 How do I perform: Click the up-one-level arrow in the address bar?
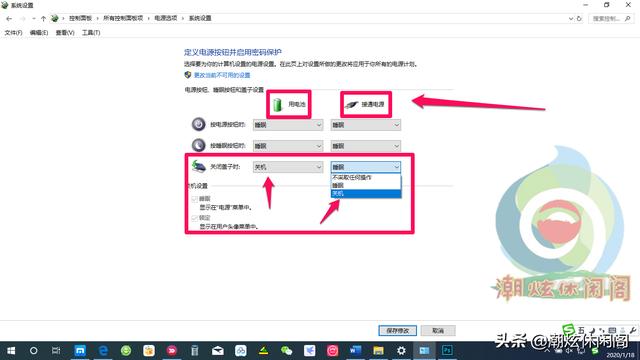(43, 18)
